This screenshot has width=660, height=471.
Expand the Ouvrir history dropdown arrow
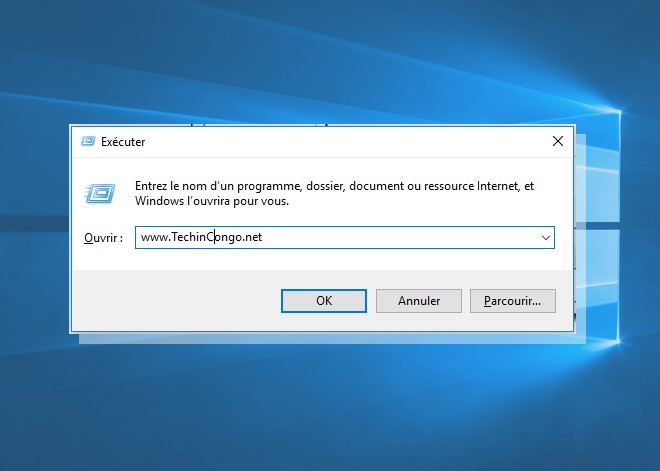click(x=546, y=237)
